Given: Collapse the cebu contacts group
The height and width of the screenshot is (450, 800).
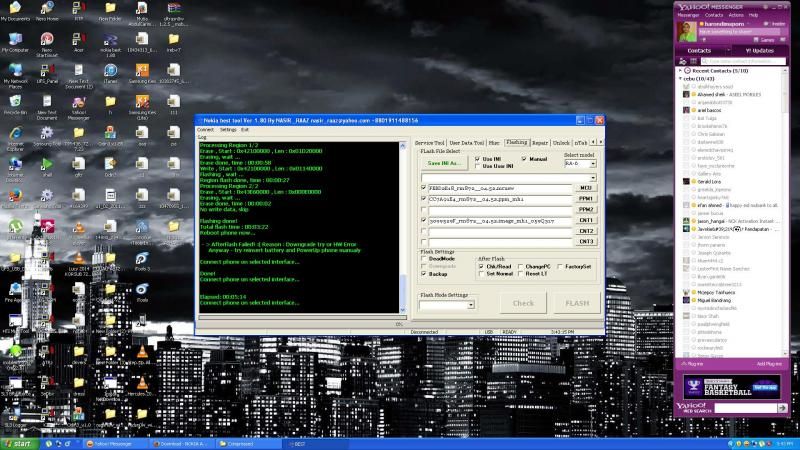Looking at the screenshot, I should [x=682, y=79].
